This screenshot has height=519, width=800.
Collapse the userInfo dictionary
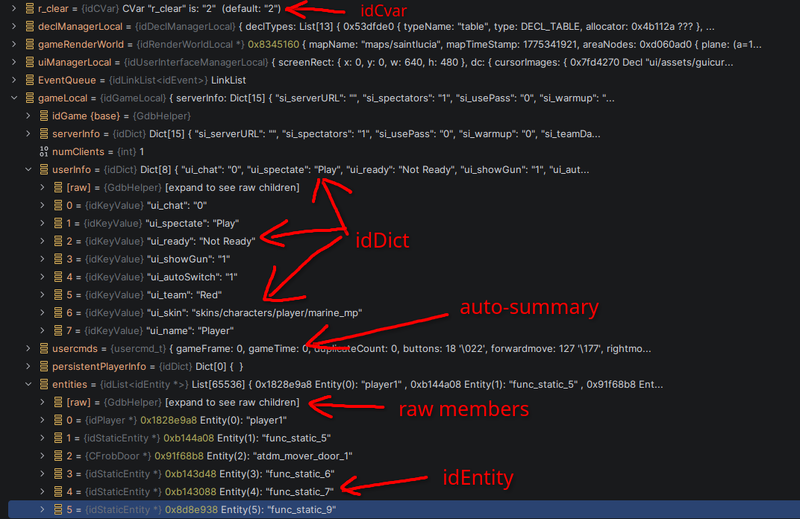point(29,169)
